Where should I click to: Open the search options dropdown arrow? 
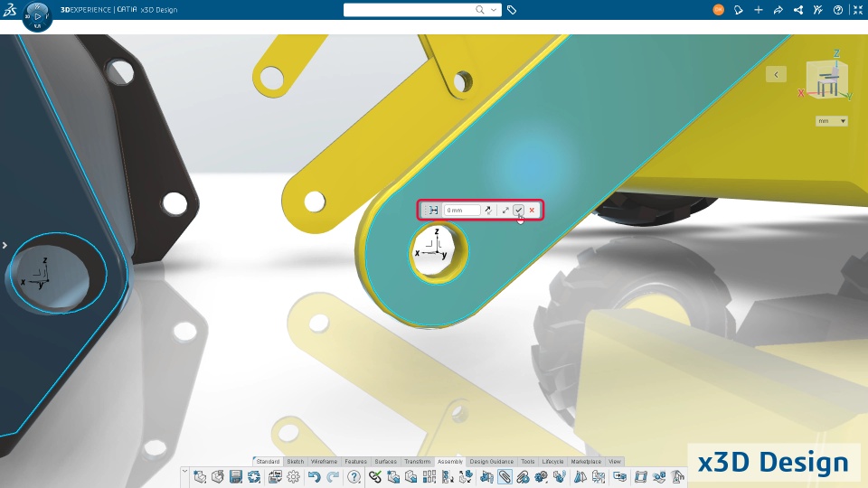click(x=494, y=10)
